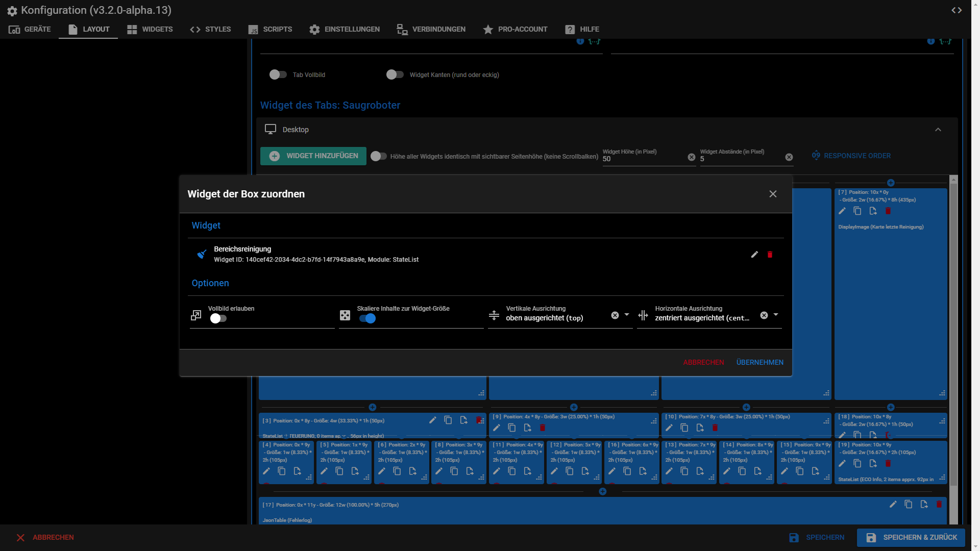
Task: Collapse the Desktop section chevron
Action: (938, 130)
